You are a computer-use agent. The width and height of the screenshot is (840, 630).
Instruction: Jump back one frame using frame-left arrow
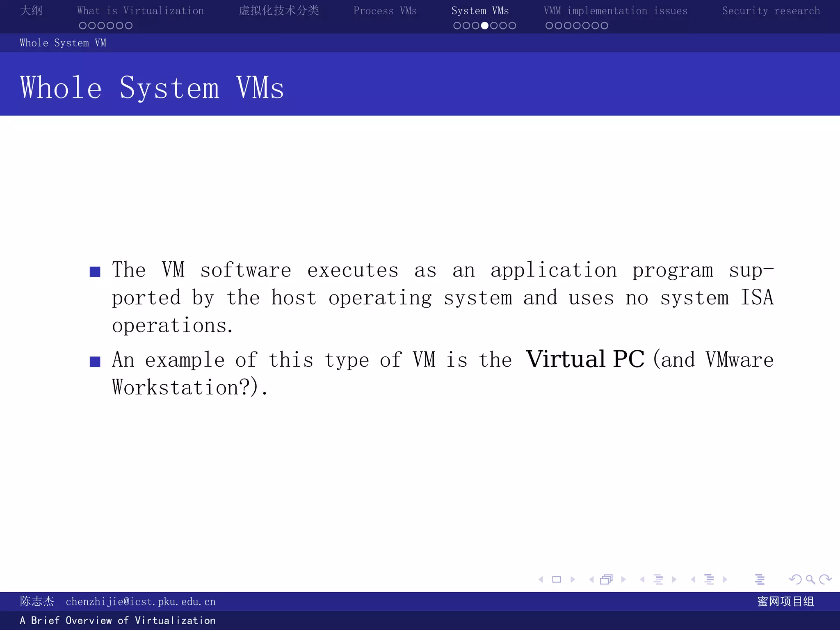591,580
